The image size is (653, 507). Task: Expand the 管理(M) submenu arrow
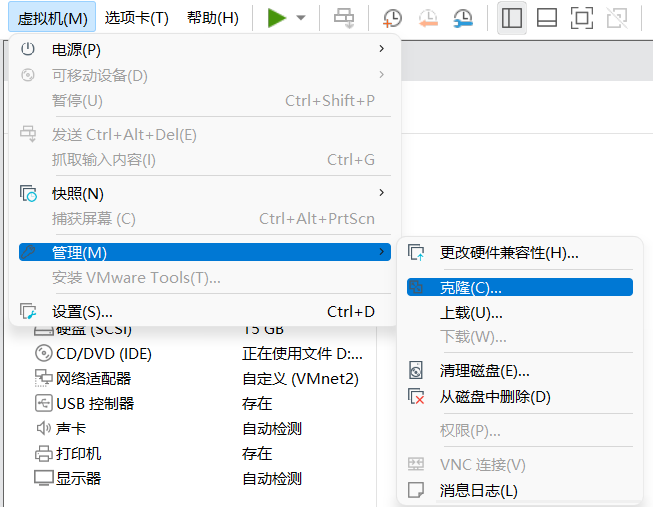(x=381, y=252)
